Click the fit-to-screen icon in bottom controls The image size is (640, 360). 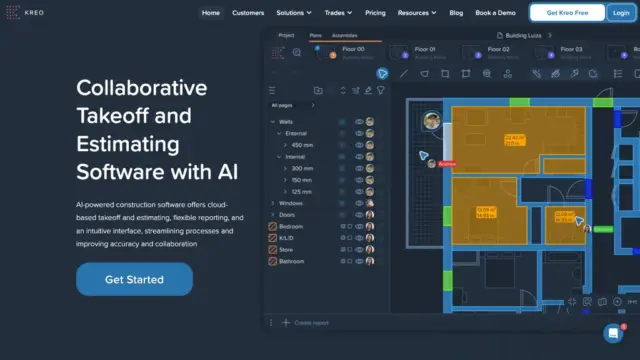[x=572, y=302]
